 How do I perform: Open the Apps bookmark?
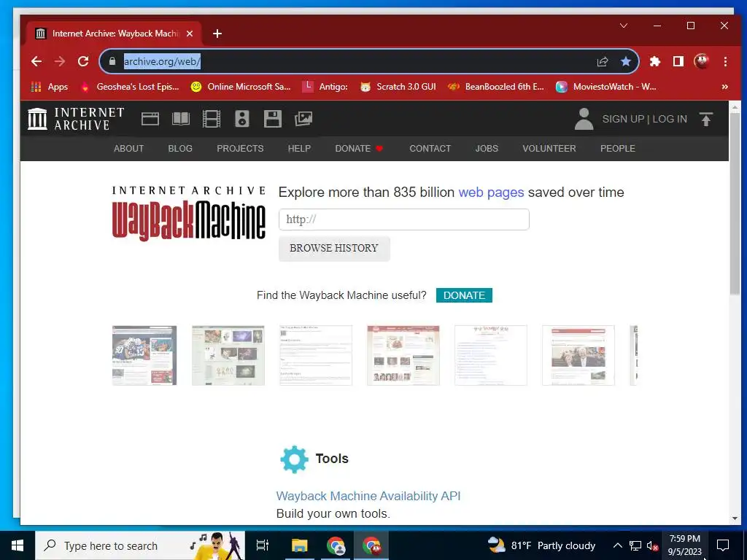(50, 87)
